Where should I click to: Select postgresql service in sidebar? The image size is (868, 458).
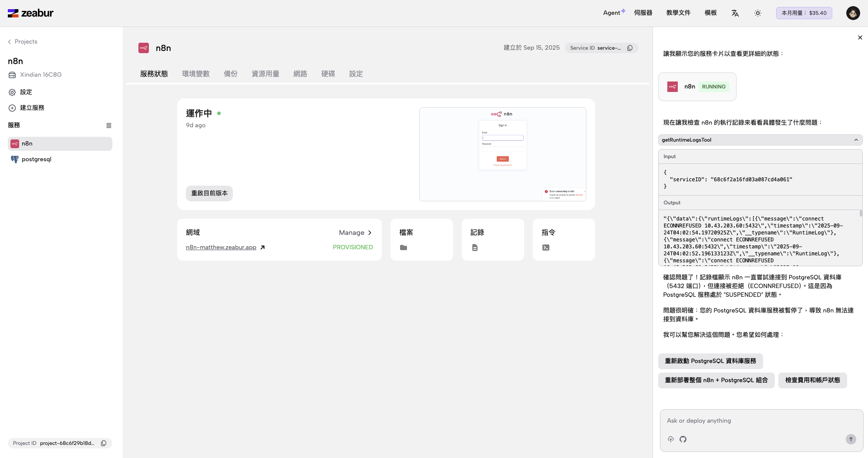(x=37, y=159)
